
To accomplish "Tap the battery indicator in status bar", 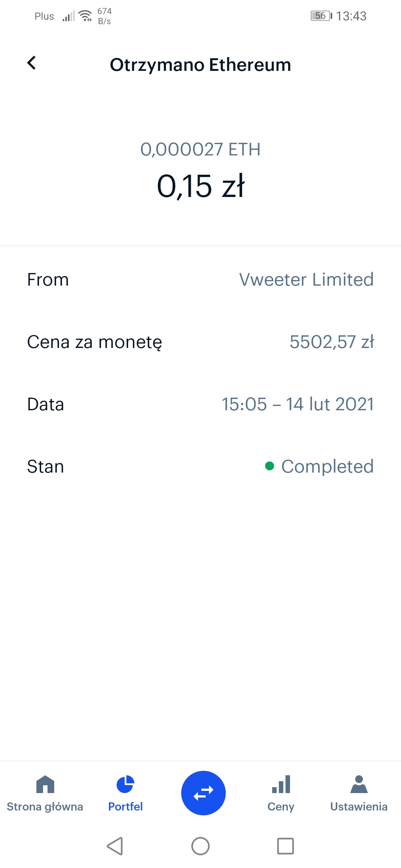I will point(322,16).
